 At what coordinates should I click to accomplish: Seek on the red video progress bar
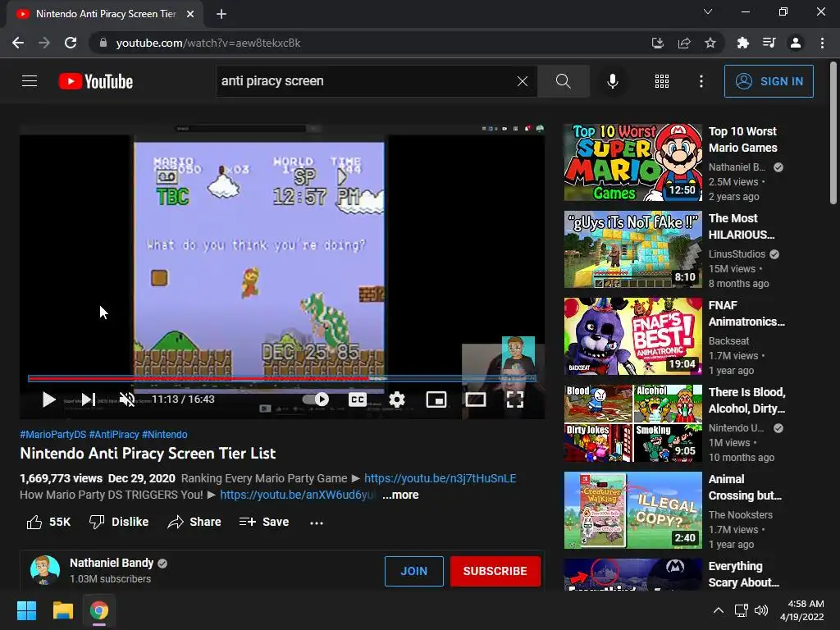[282, 378]
